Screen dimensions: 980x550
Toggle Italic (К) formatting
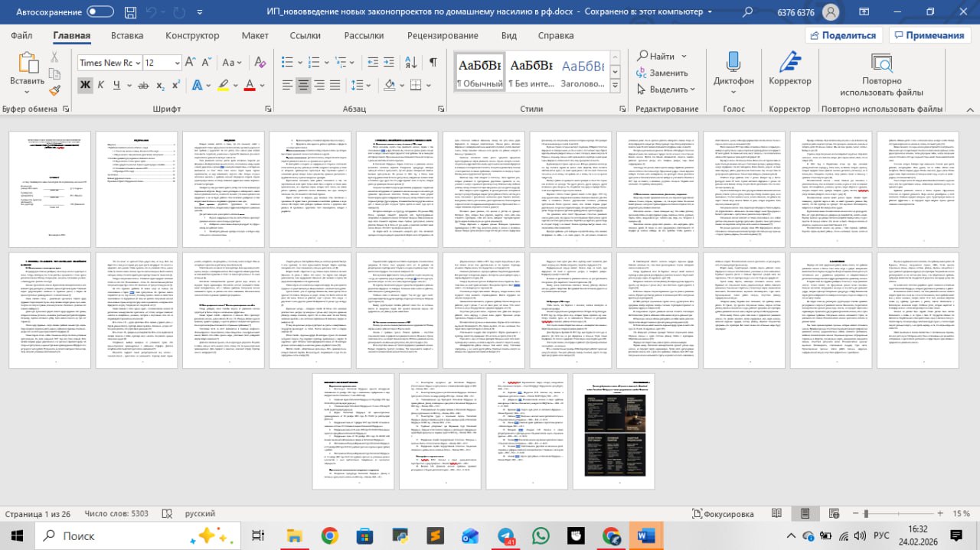(101, 85)
